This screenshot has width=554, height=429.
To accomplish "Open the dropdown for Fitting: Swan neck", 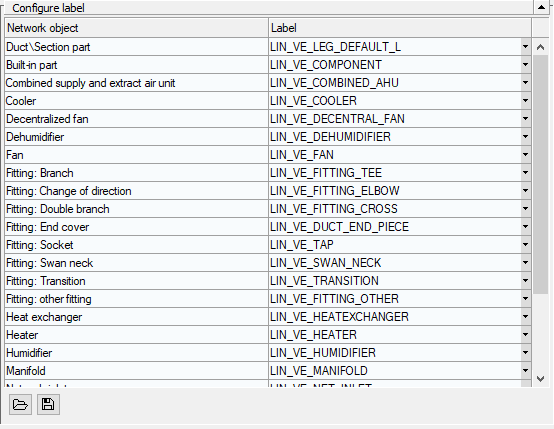I will point(525,263).
